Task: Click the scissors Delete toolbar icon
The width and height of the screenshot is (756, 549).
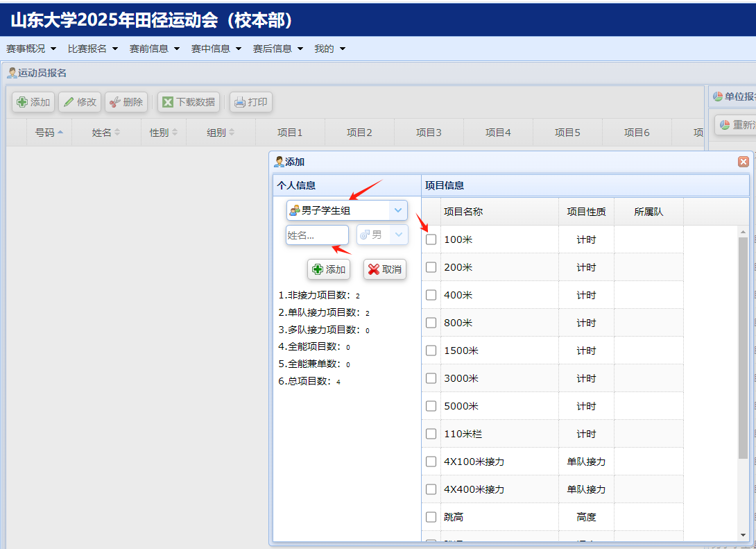Action: [x=114, y=102]
